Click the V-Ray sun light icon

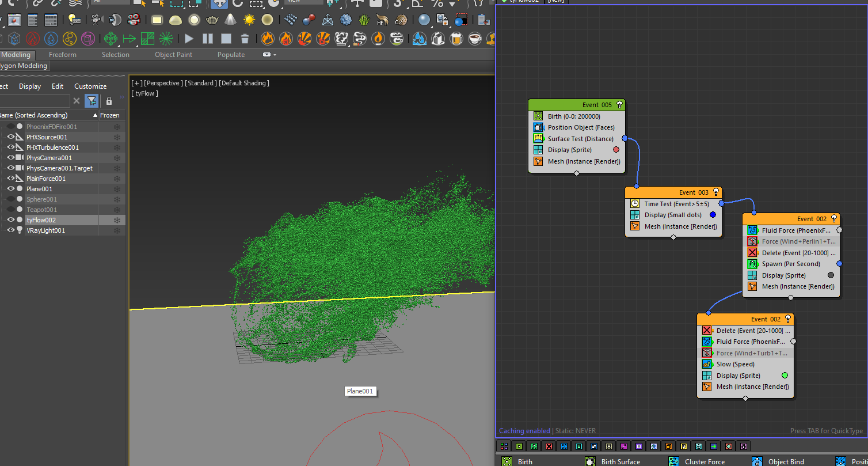(x=249, y=20)
